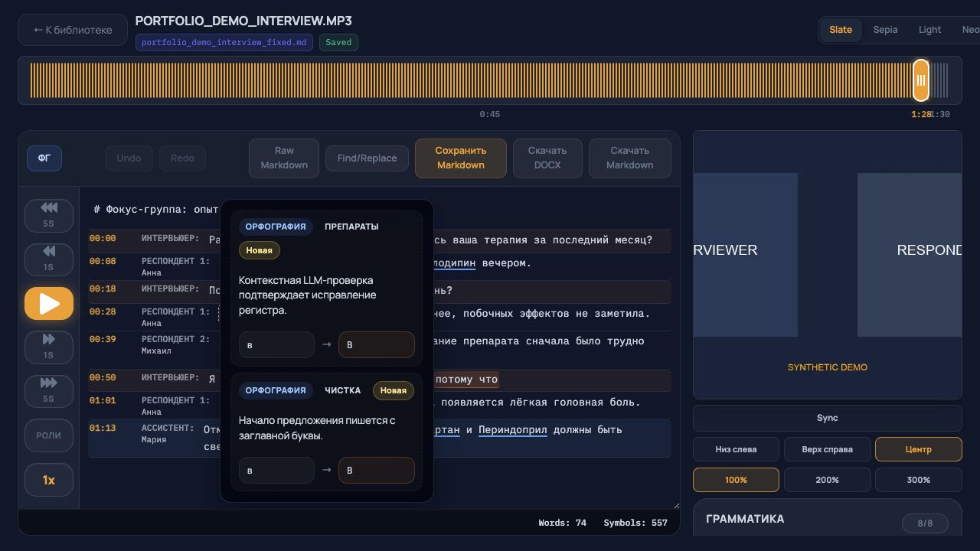The image size is (980, 551).
Task: Click Скачать Markdown button
Action: pos(630,158)
